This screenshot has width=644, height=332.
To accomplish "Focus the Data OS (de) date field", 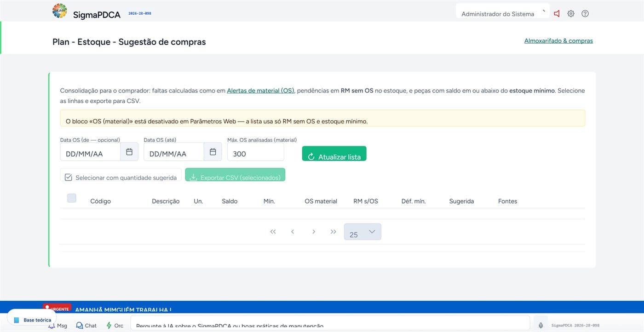I will click(91, 151).
